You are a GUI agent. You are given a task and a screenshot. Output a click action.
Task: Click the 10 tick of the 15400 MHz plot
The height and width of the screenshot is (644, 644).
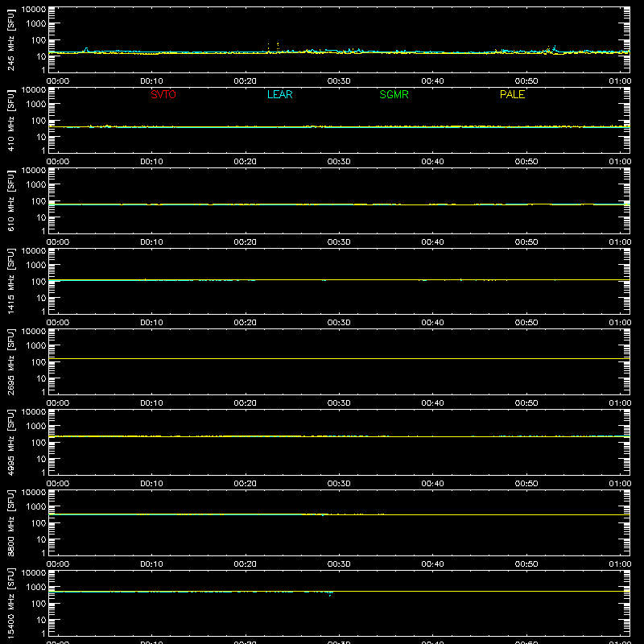click(x=41, y=620)
